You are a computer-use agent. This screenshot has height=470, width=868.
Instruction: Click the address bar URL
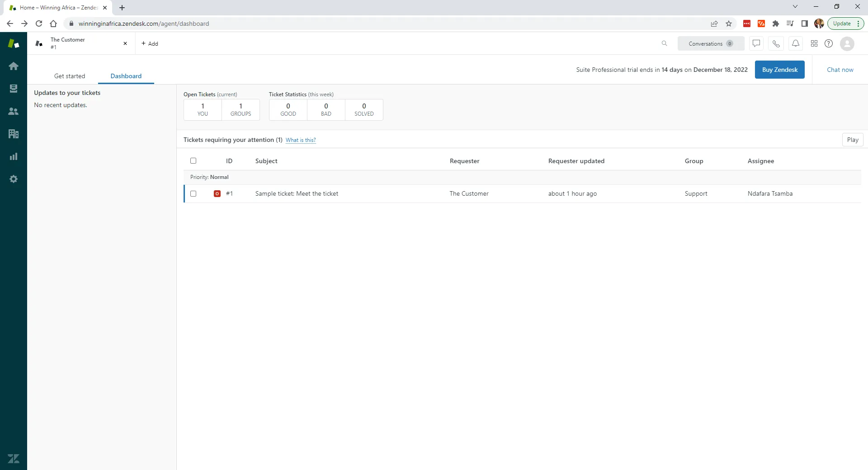(144, 23)
